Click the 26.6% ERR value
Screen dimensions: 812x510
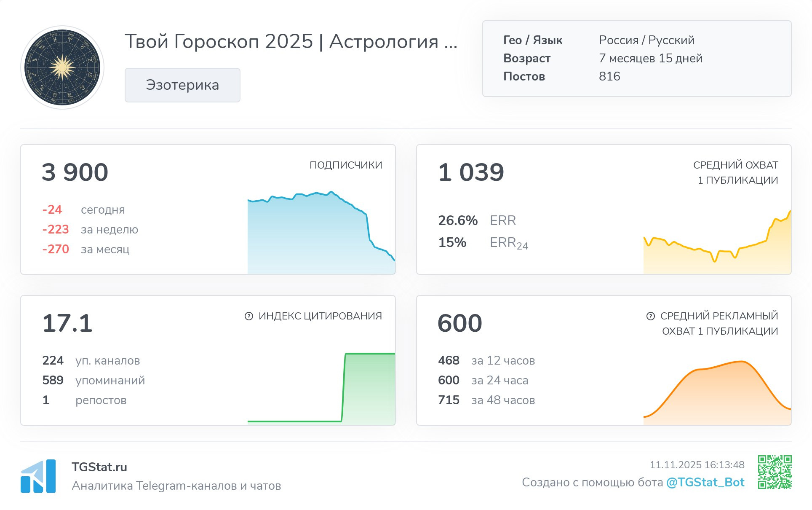pos(458,220)
